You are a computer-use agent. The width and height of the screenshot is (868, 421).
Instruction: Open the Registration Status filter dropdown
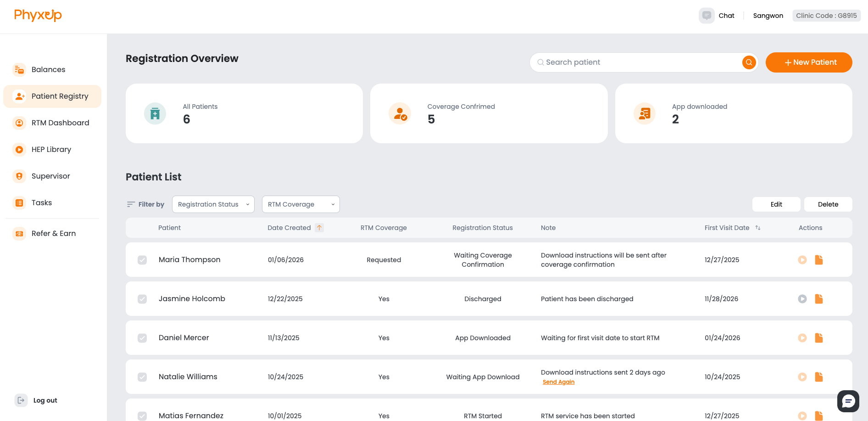point(213,204)
